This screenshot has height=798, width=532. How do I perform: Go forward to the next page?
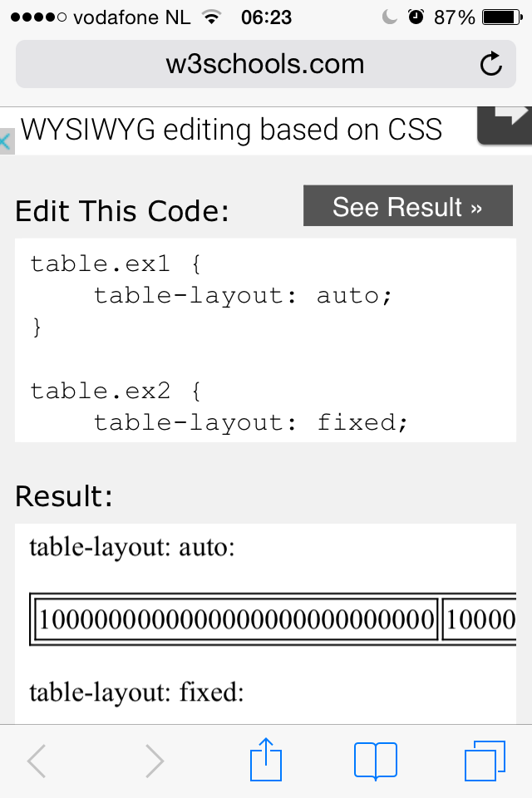(x=155, y=761)
